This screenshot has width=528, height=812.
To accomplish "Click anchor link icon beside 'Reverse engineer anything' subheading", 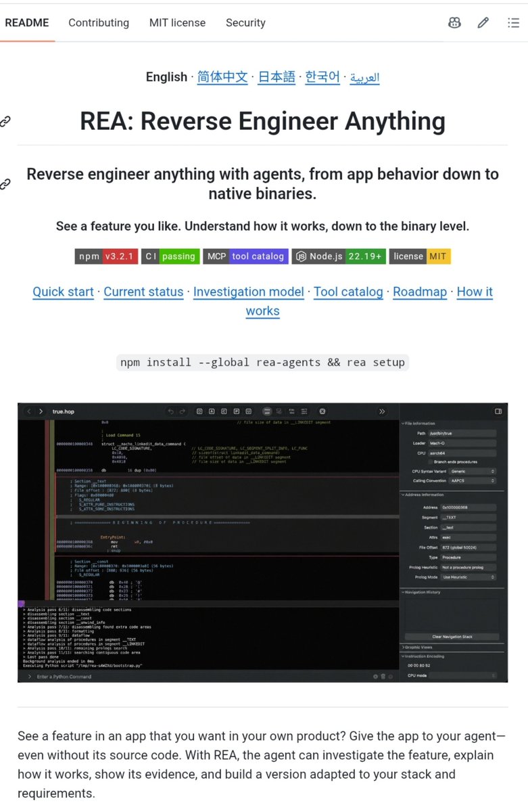I will coord(5,183).
